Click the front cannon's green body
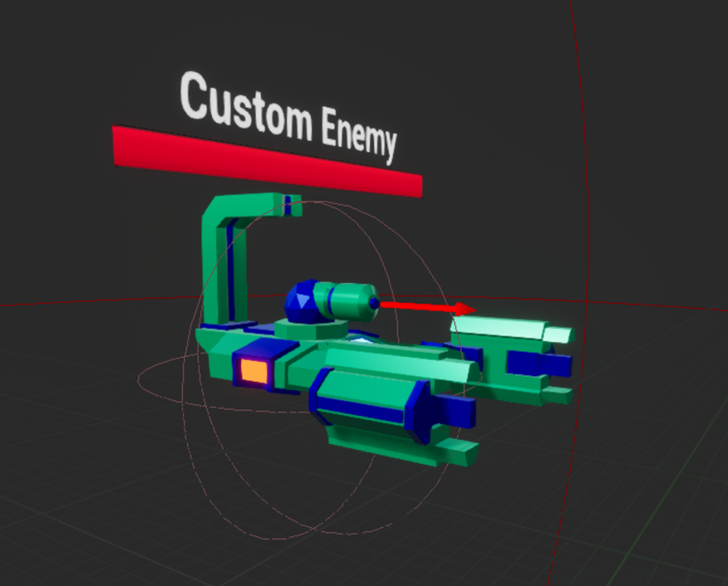Screen dimensions: 728x586 coord(365,404)
